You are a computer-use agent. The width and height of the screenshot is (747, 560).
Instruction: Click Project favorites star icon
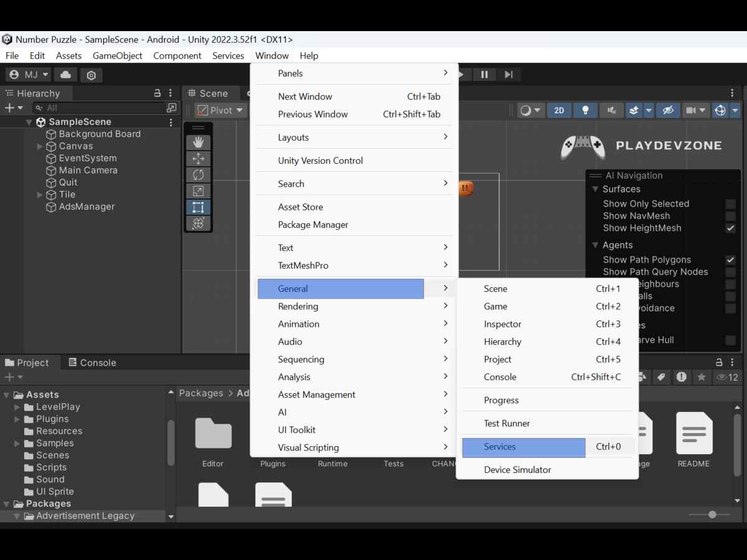coord(702,377)
